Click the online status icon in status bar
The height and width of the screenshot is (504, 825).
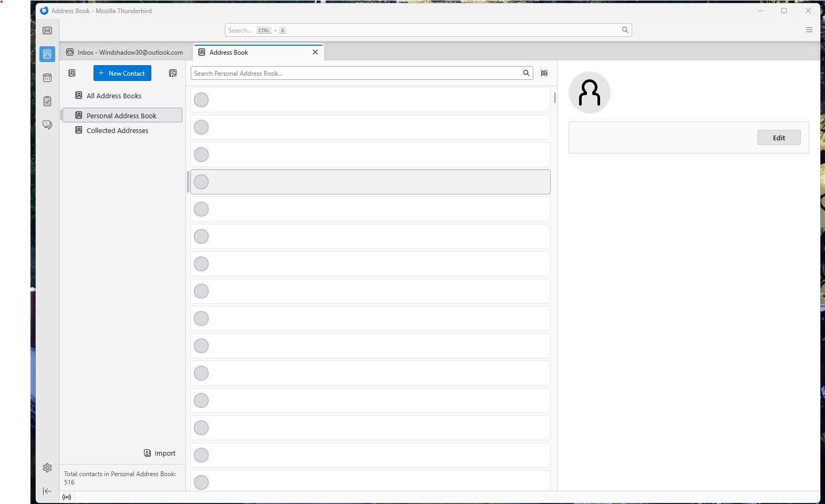tap(67, 497)
